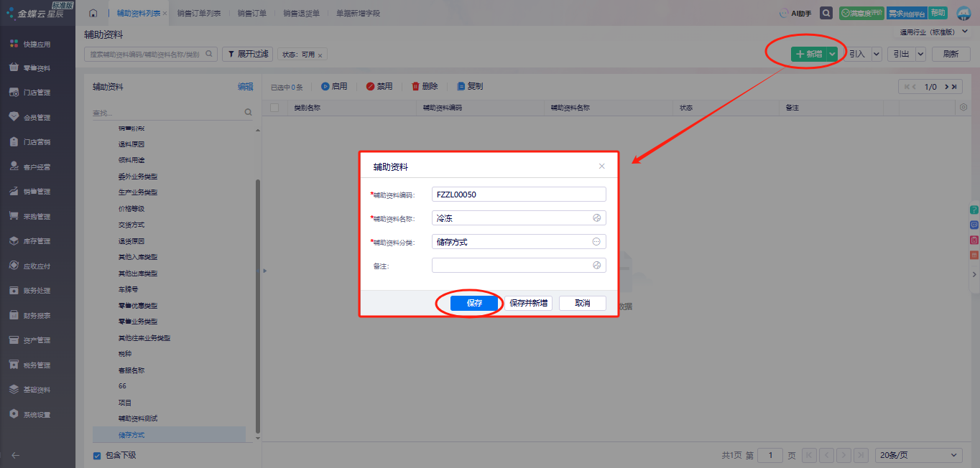Click the 禁用 disable icon button
The width and height of the screenshot is (980, 468).
click(371, 86)
